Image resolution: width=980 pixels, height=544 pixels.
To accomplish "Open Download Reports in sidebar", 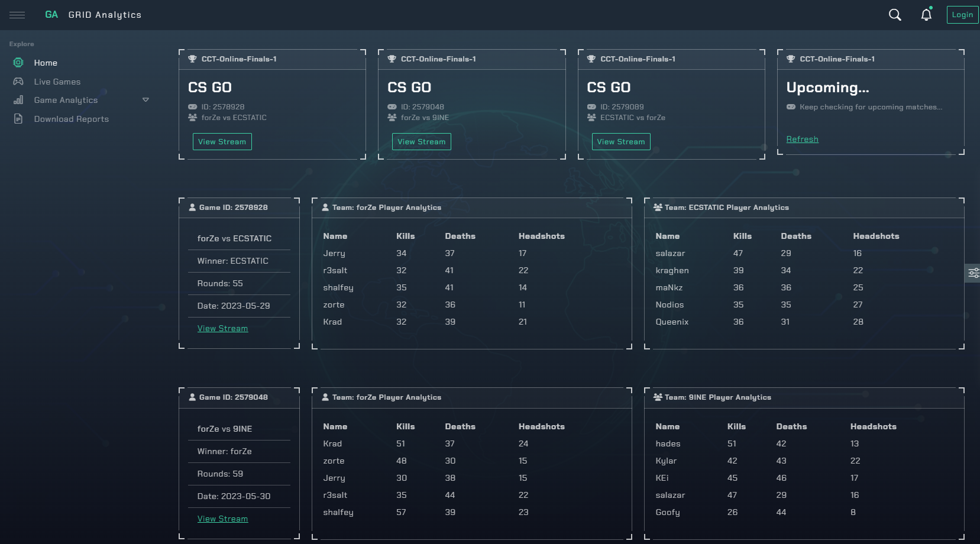I will 72,119.
